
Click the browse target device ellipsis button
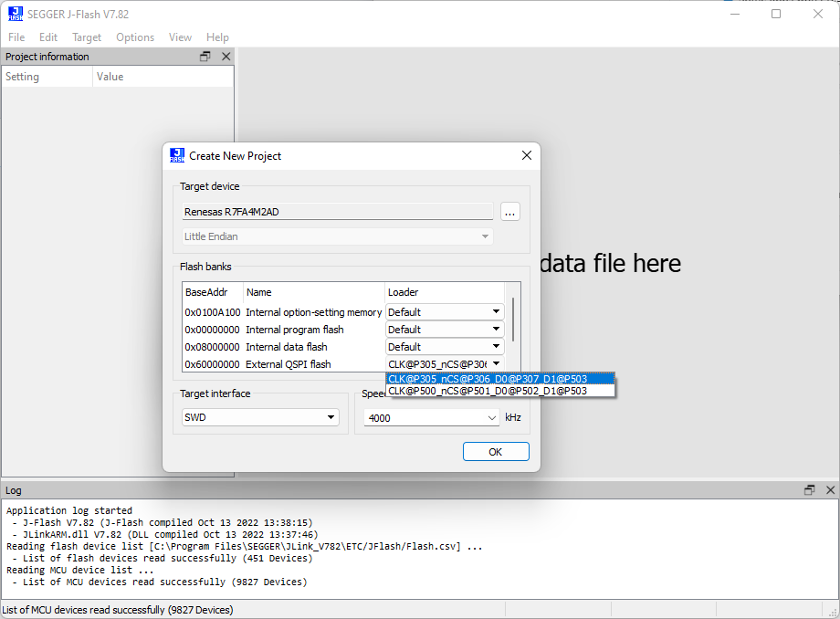tap(510, 212)
